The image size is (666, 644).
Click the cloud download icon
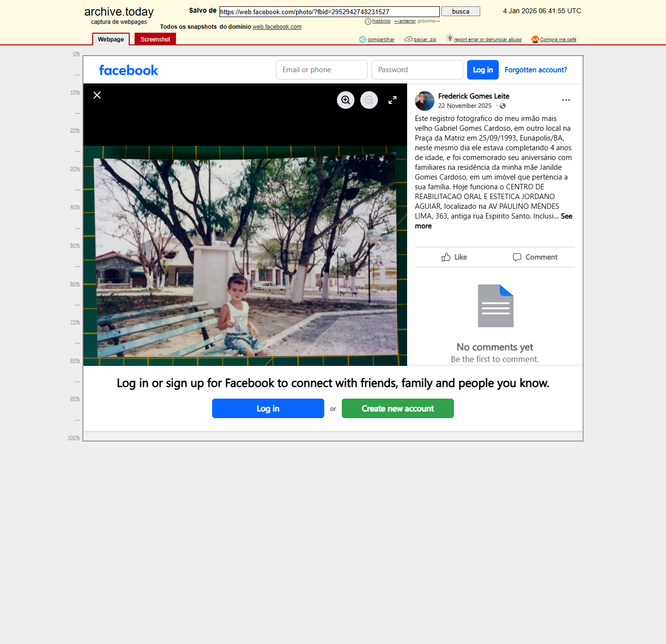409,39
